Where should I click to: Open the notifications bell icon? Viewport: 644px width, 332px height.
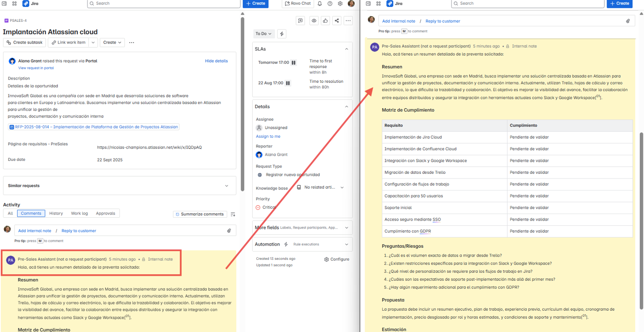[x=320, y=4]
